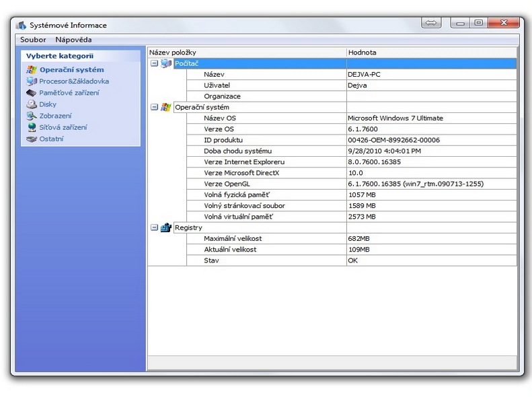The width and height of the screenshot is (532, 397).
Task: Select the Počítač tree row
Action: tap(345, 63)
